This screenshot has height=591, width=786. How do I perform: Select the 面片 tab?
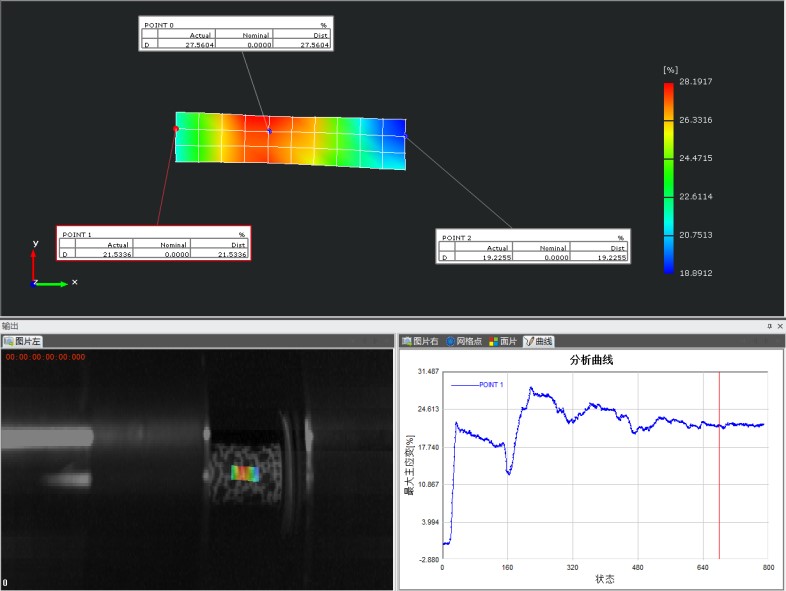[x=503, y=342]
